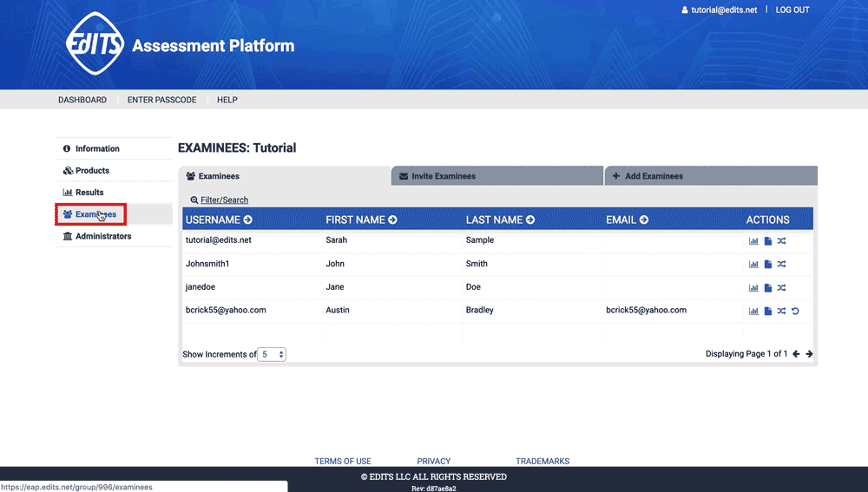
Task: Open the Filter/Search link
Action: tap(223, 200)
